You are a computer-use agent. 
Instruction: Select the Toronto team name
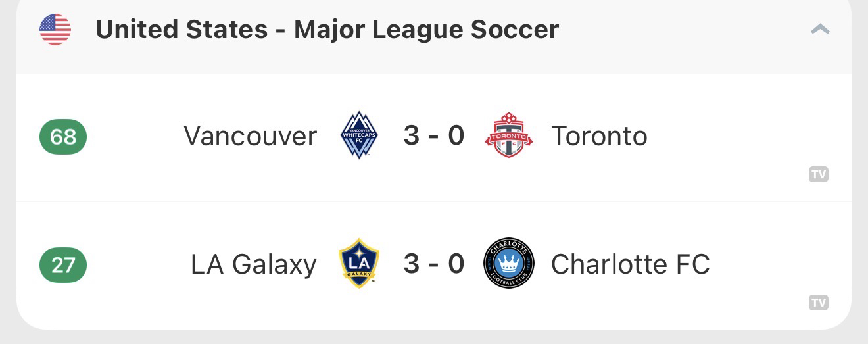[x=599, y=136]
